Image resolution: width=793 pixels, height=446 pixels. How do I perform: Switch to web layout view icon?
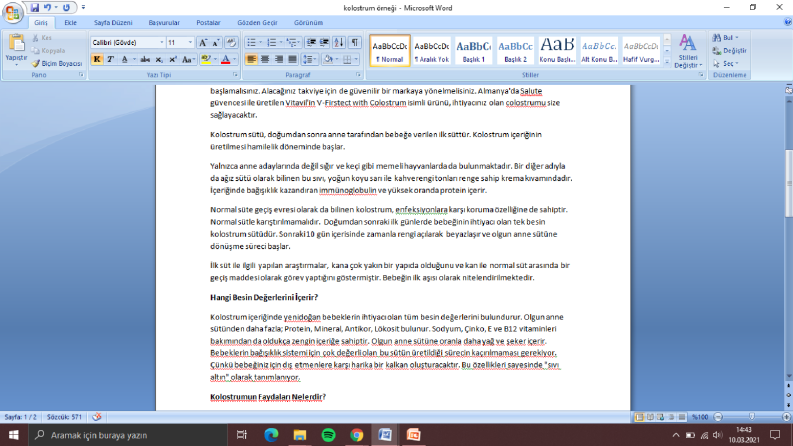click(660, 417)
